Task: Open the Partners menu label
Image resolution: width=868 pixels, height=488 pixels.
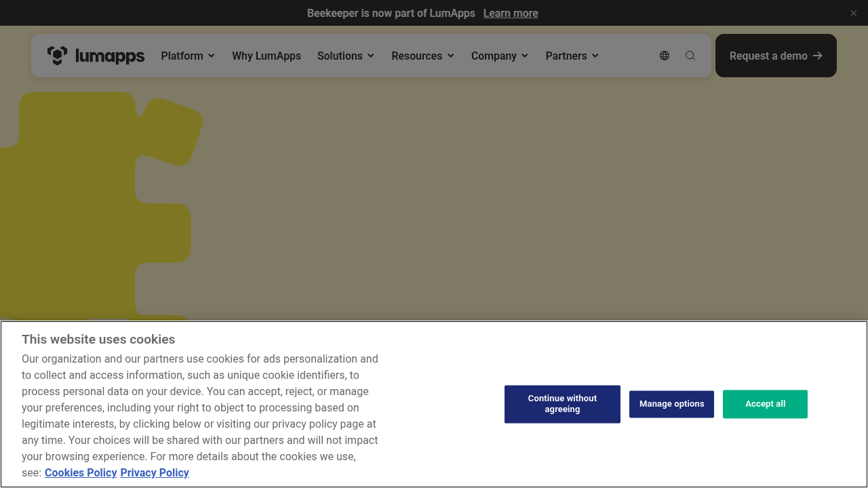Action: click(x=566, y=56)
